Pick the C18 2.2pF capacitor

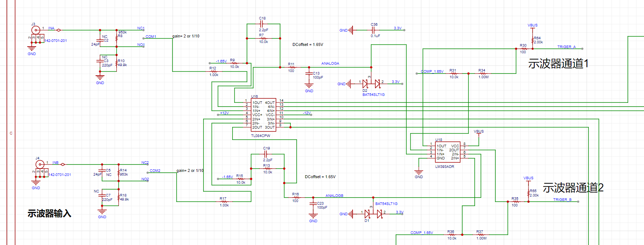[263, 24]
